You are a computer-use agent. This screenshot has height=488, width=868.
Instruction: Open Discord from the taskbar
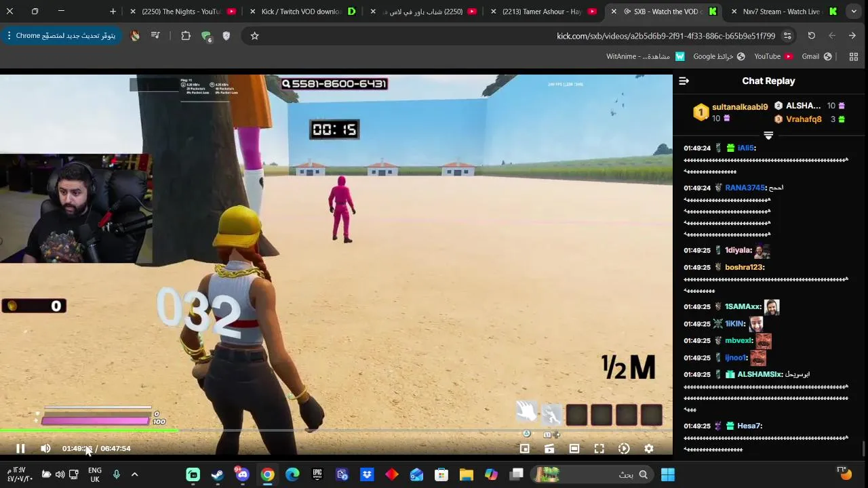[243, 474]
